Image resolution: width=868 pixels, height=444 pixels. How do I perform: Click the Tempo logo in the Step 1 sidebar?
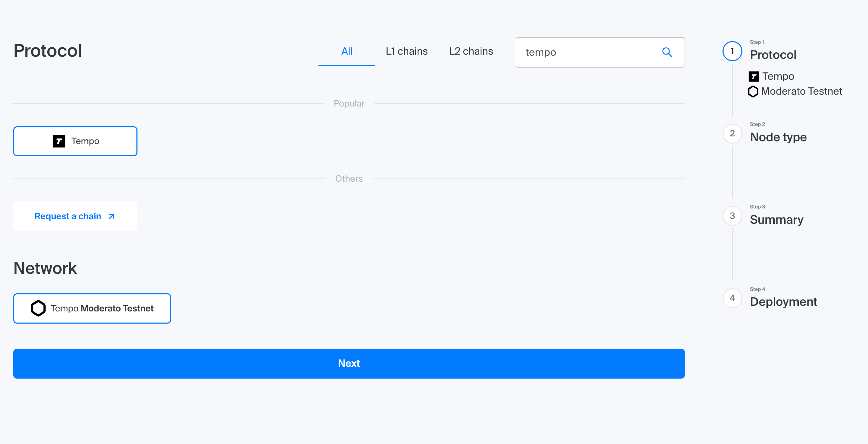753,76
